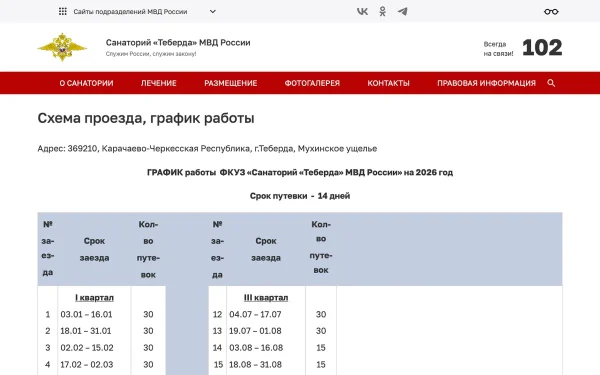The width and height of the screenshot is (600, 375).
Task: Click the date cell «02.02 – 15.02»
Action: pyautogui.click(x=87, y=348)
